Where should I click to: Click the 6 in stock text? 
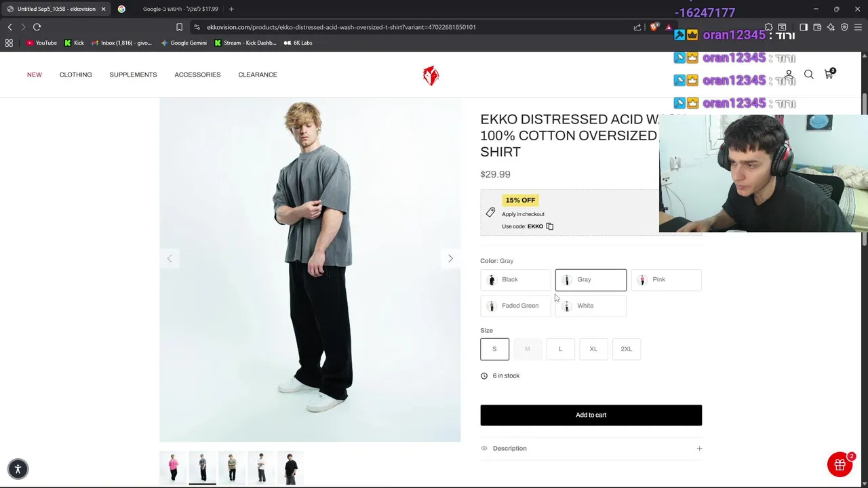pos(506,375)
